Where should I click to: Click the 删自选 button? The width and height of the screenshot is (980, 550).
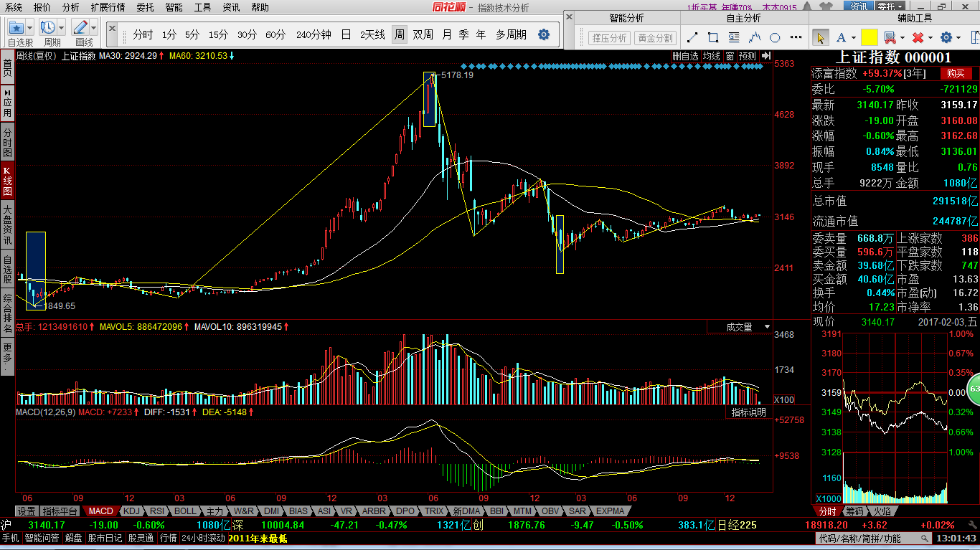(685, 56)
